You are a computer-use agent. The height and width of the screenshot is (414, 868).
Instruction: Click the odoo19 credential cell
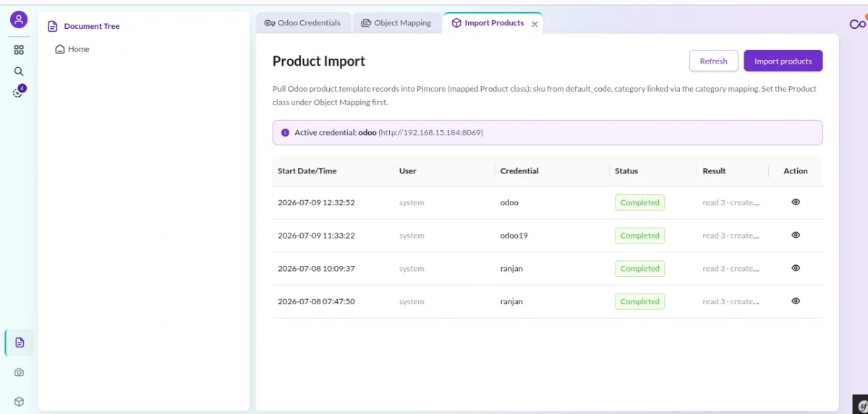[x=514, y=236]
